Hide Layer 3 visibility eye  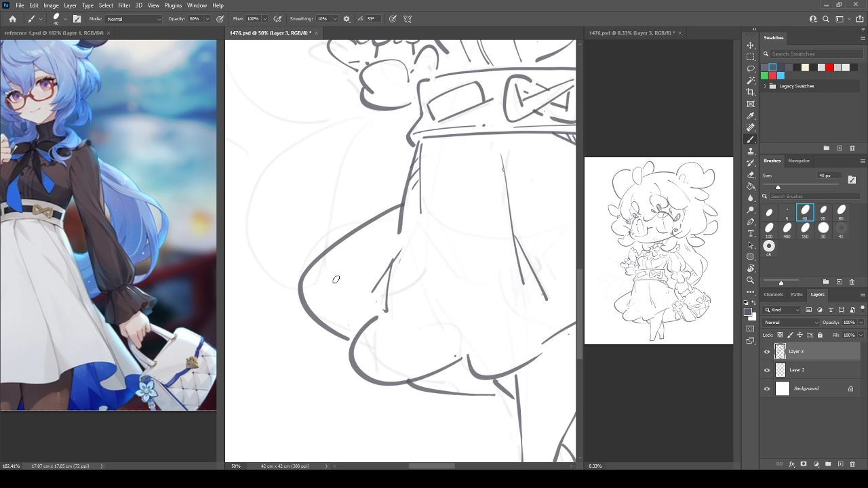coord(767,351)
